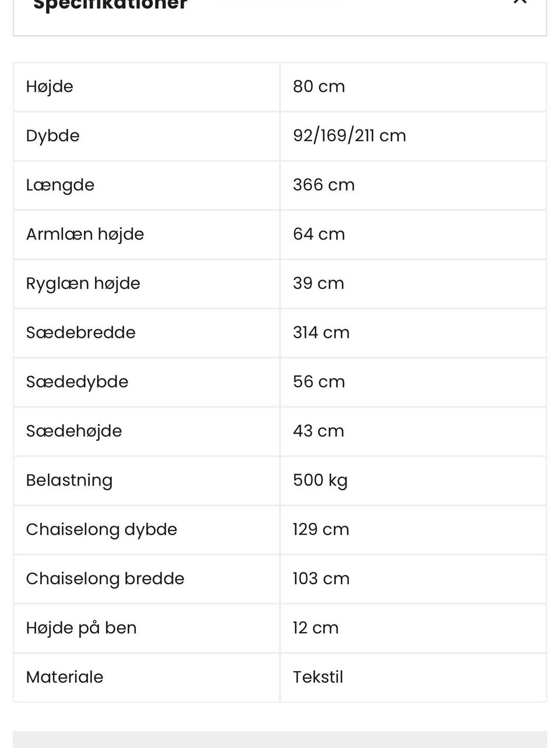Image resolution: width=560 pixels, height=748 pixels.
Task: Click the 64 cm armrest value
Action: click(319, 234)
